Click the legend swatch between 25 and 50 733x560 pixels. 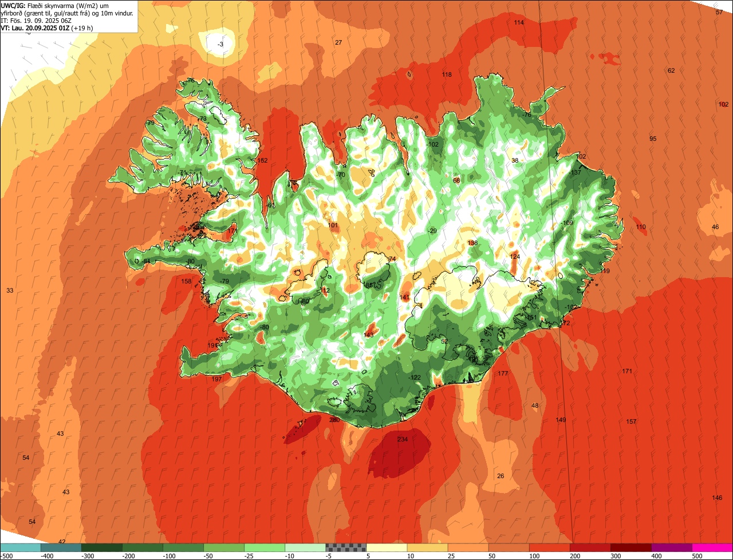click(x=468, y=547)
